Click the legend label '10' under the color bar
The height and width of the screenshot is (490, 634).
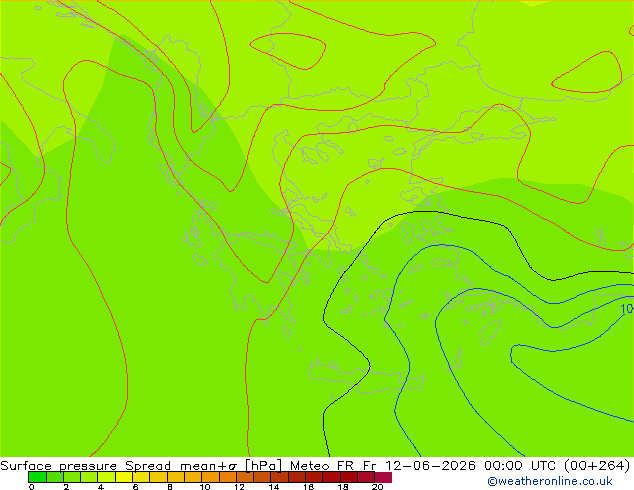[x=205, y=487]
